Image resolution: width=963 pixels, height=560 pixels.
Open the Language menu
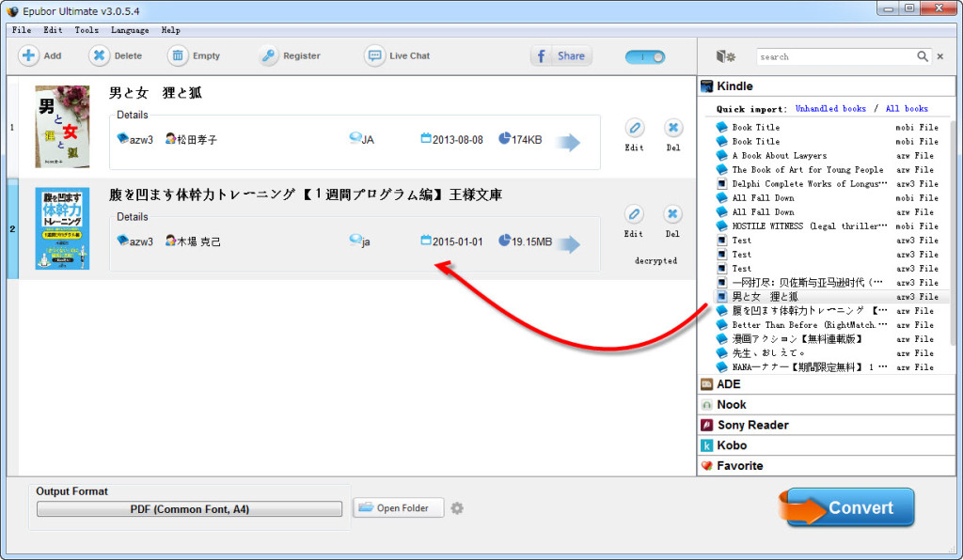point(130,30)
